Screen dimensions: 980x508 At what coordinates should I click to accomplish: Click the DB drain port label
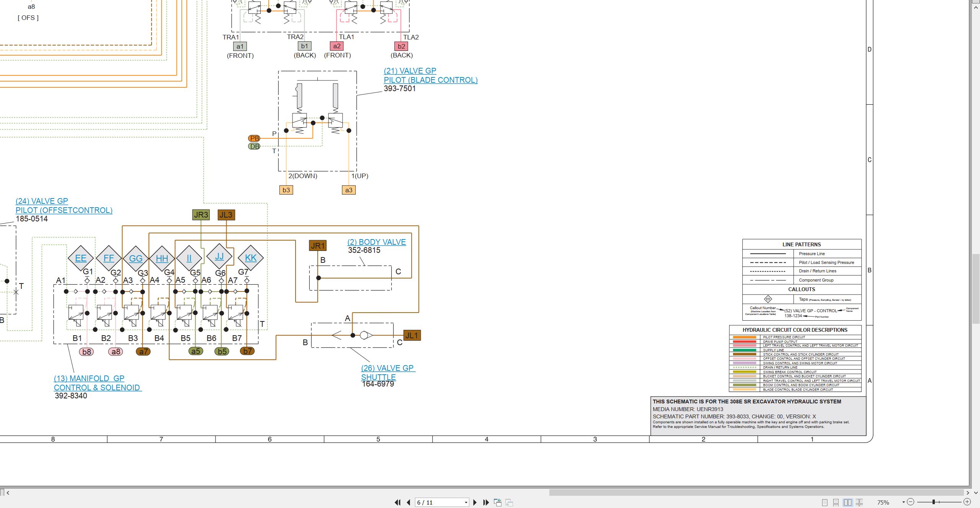point(255,146)
